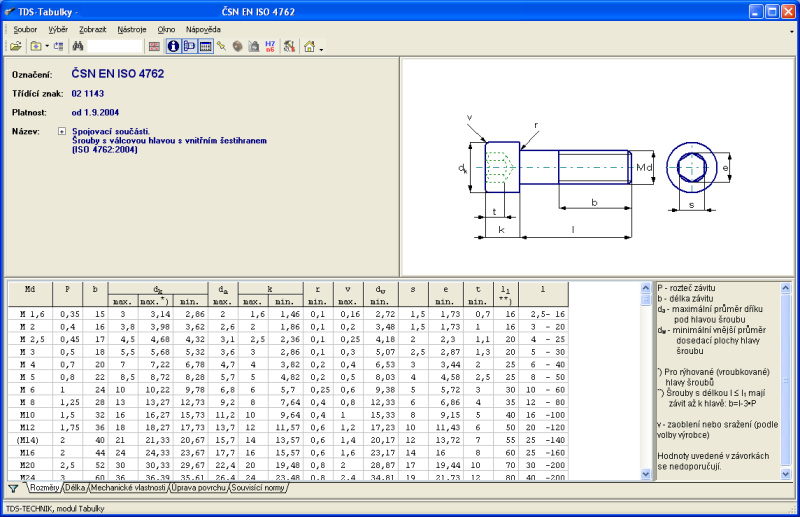800x517 pixels.
Task: Open the Výběr menu
Action: [58, 30]
